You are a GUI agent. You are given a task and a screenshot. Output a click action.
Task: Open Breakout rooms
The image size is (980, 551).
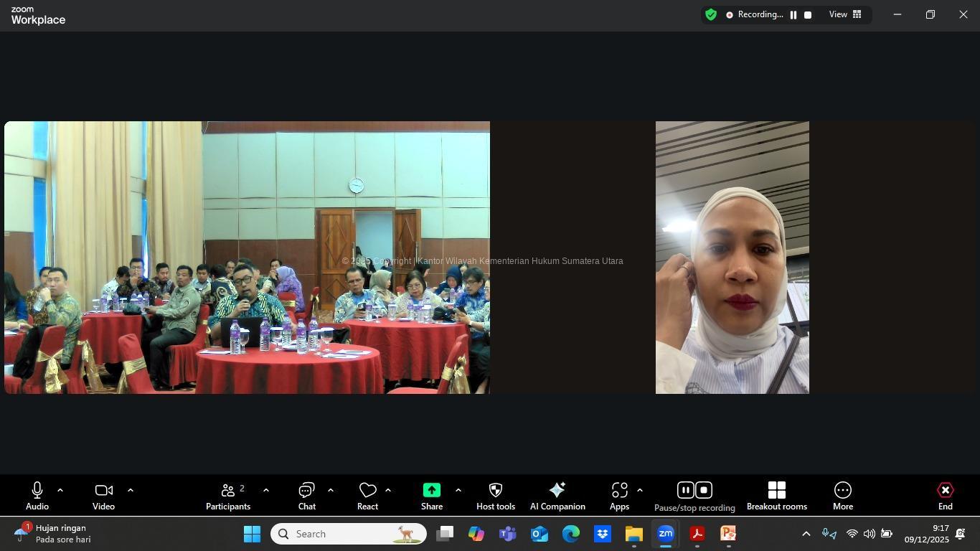[776, 496]
